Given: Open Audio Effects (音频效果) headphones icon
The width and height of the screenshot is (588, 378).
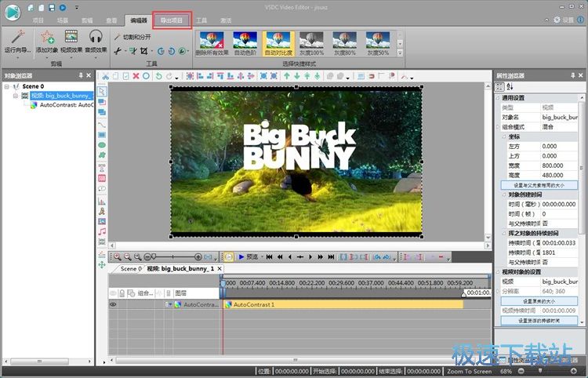Looking at the screenshot, I should point(96,37).
